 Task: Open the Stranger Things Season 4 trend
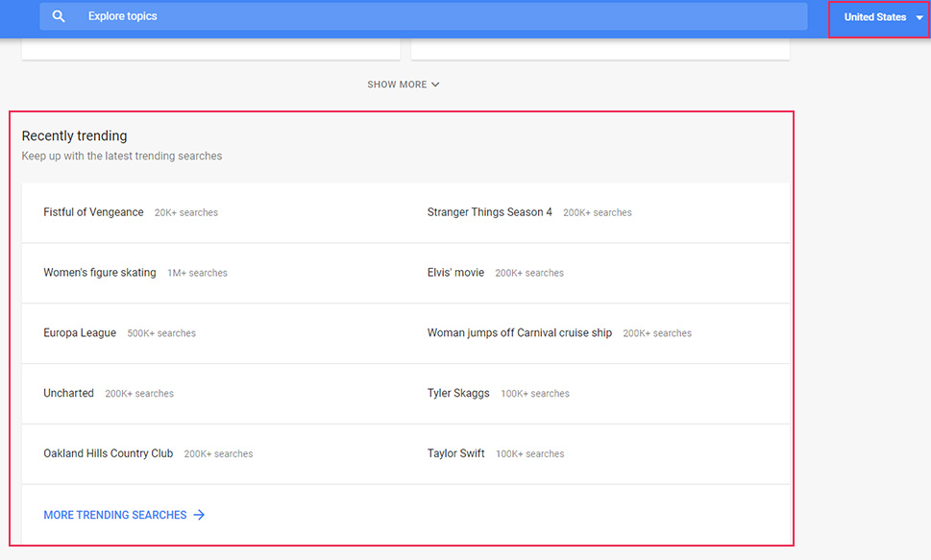point(489,212)
